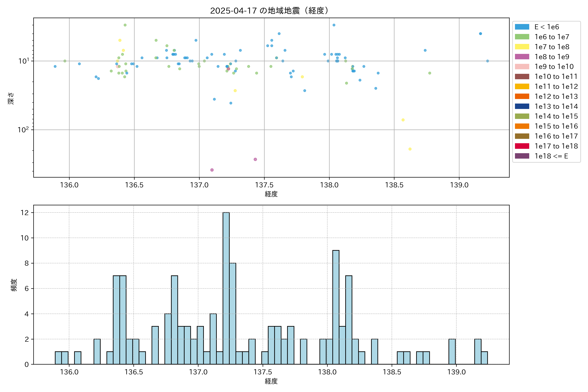Click the '1e8 to 1e9' purple legend swatch
Screen dimensions: 588x392
tap(522, 57)
